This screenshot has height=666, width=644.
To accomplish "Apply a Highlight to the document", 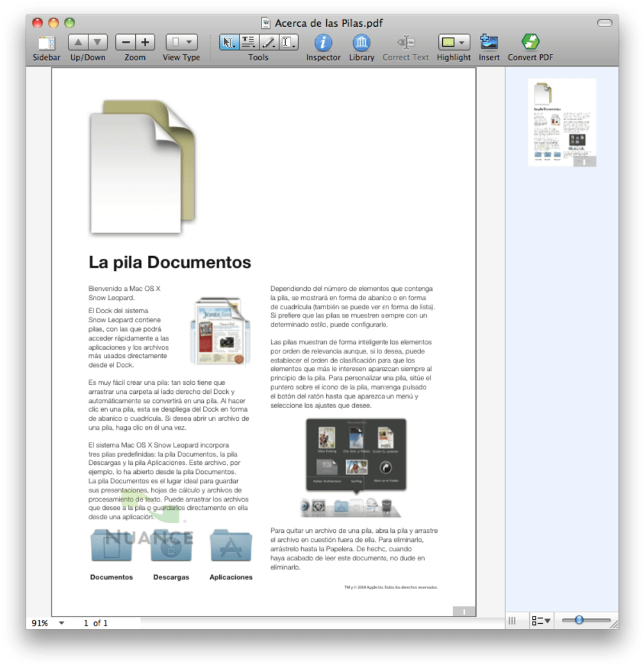I will tap(449, 42).
